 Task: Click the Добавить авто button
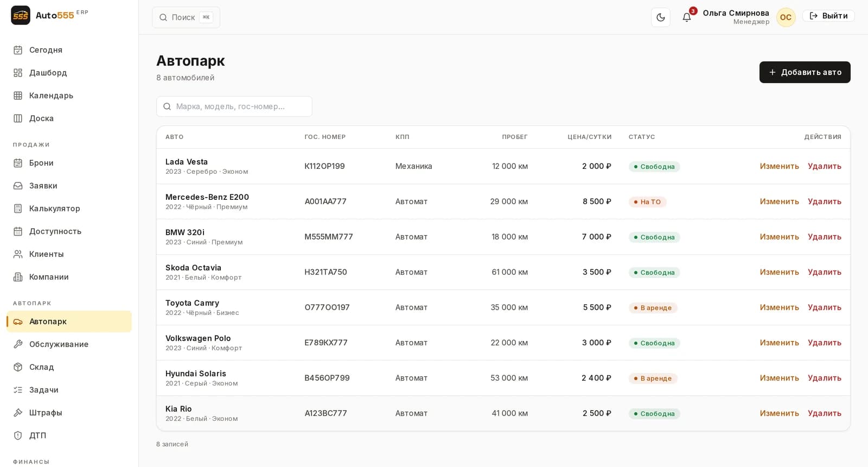click(x=805, y=72)
